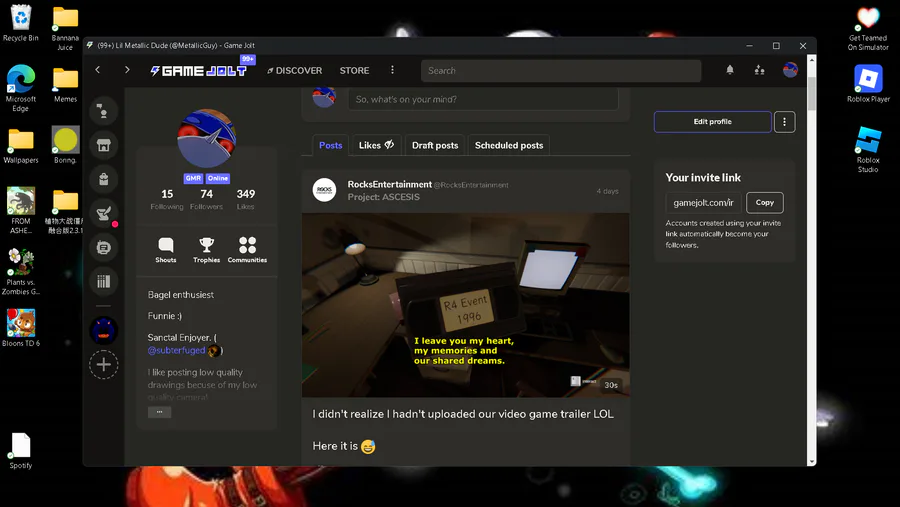Image resolution: width=900 pixels, height=507 pixels.
Task: Open Get Teamed On Simulator shortcut
Action: 868,29
